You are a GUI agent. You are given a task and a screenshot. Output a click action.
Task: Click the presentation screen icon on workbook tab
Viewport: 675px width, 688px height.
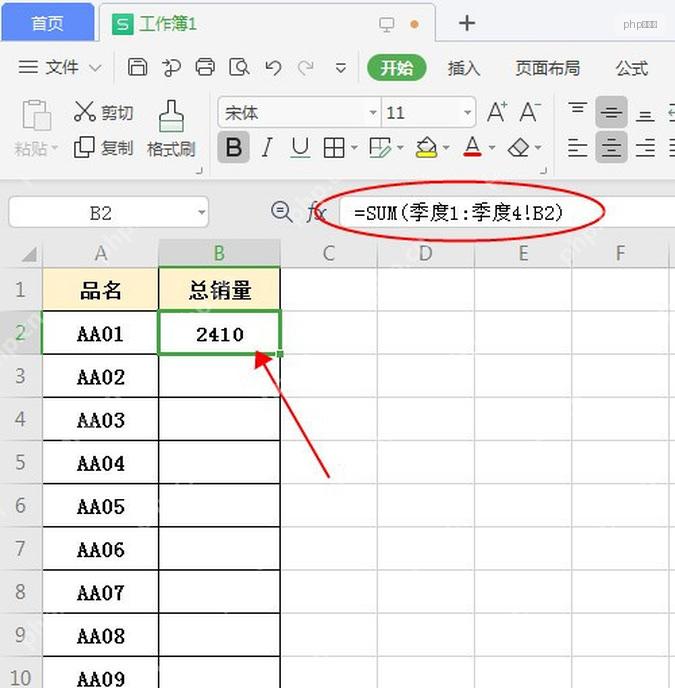click(x=387, y=24)
